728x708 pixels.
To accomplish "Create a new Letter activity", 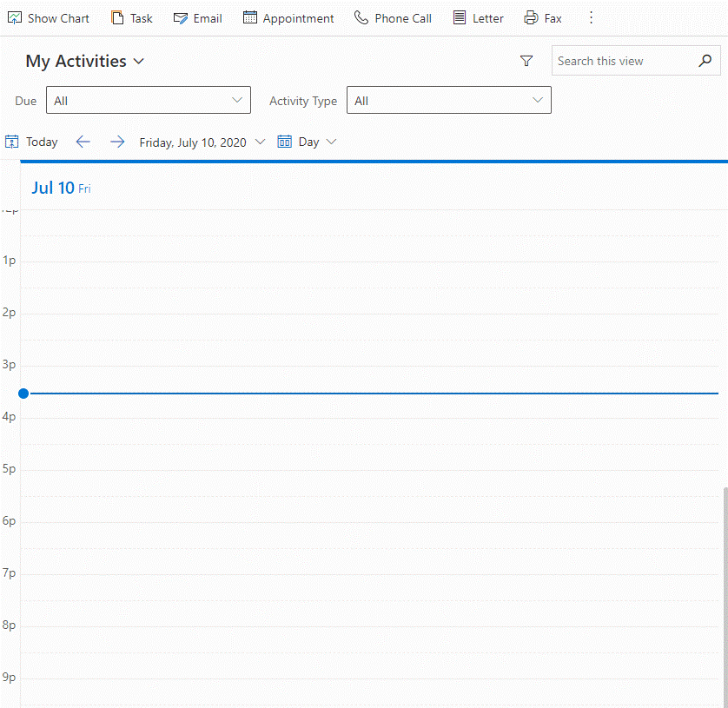I will (x=478, y=18).
